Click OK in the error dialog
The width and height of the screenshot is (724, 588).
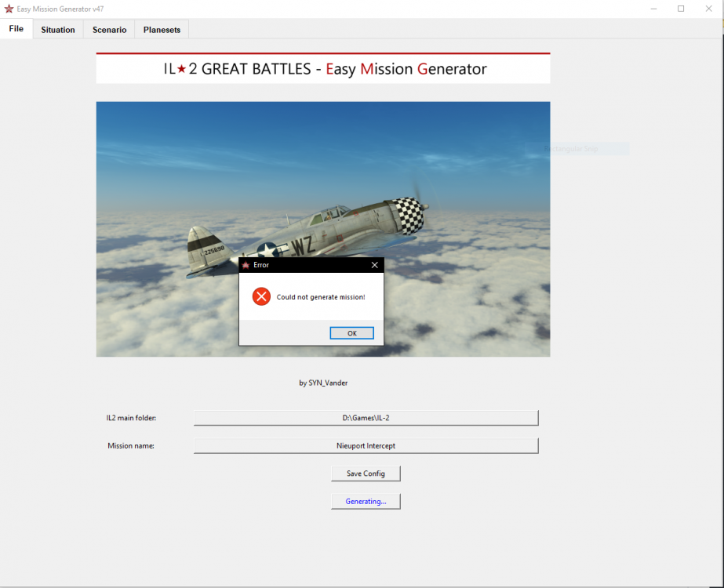(x=351, y=333)
